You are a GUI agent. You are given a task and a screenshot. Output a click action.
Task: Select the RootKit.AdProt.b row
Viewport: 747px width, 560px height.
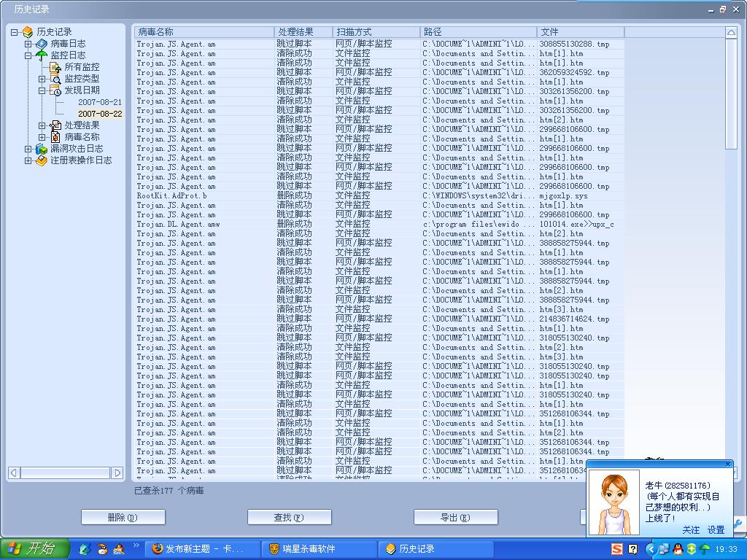click(x=379, y=195)
